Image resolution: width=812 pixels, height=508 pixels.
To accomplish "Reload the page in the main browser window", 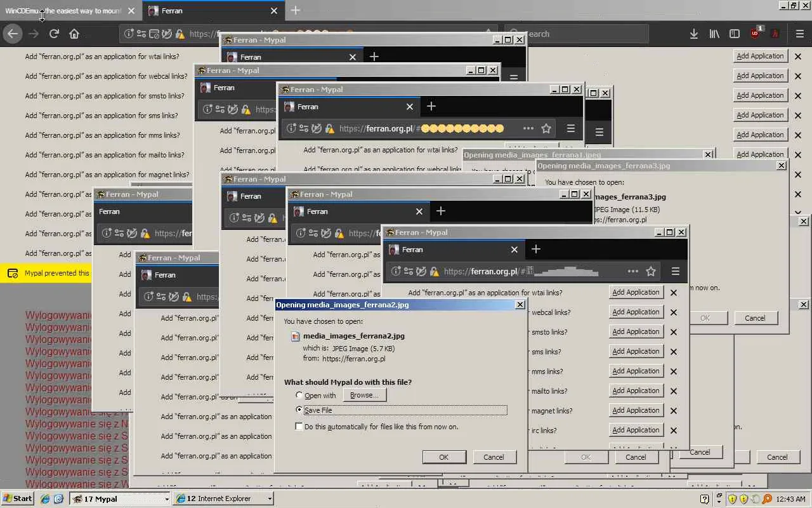I will 54,34.
